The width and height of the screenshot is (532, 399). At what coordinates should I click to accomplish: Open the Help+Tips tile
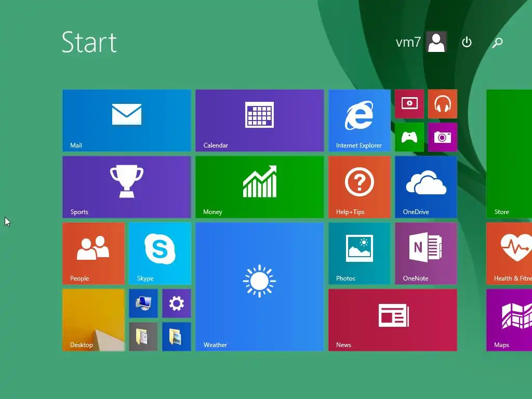(360, 187)
